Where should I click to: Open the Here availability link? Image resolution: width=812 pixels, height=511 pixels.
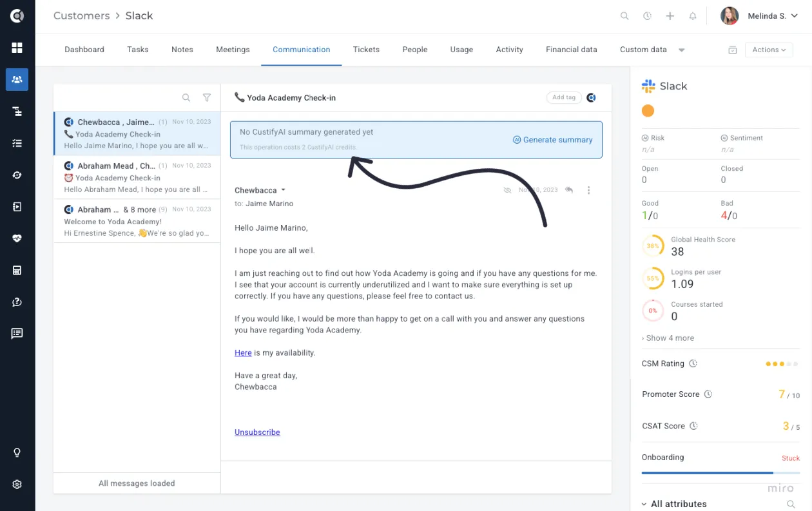pyautogui.click(x=243, y=352)
